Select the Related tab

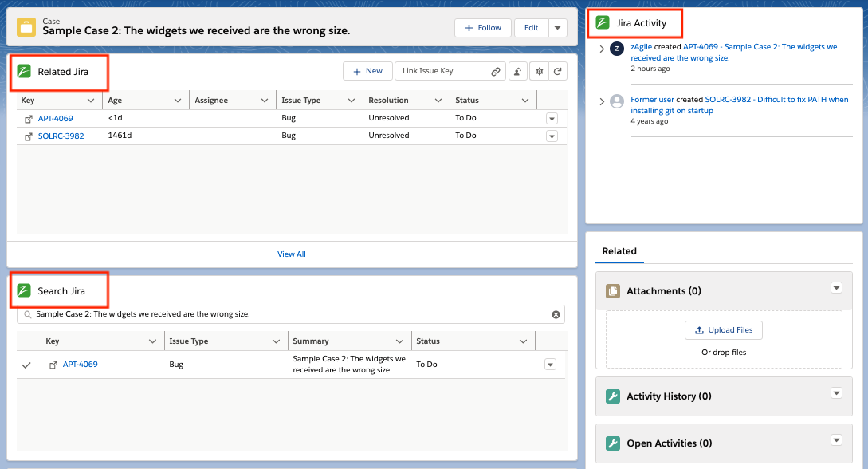coord(619,251)
